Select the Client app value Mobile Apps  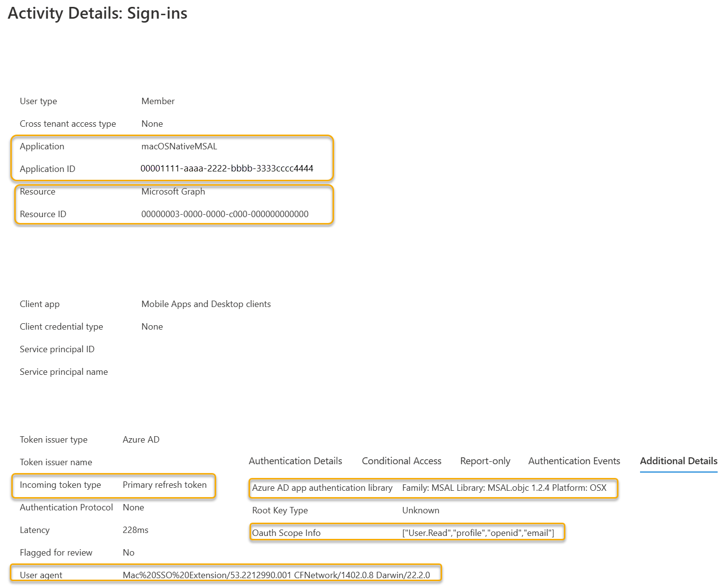point(206,304)
